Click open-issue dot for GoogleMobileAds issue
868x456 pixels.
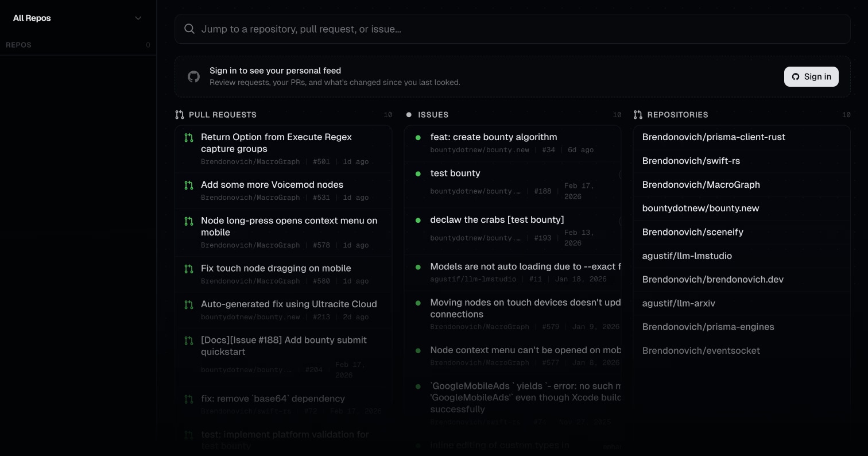point(418,387)
